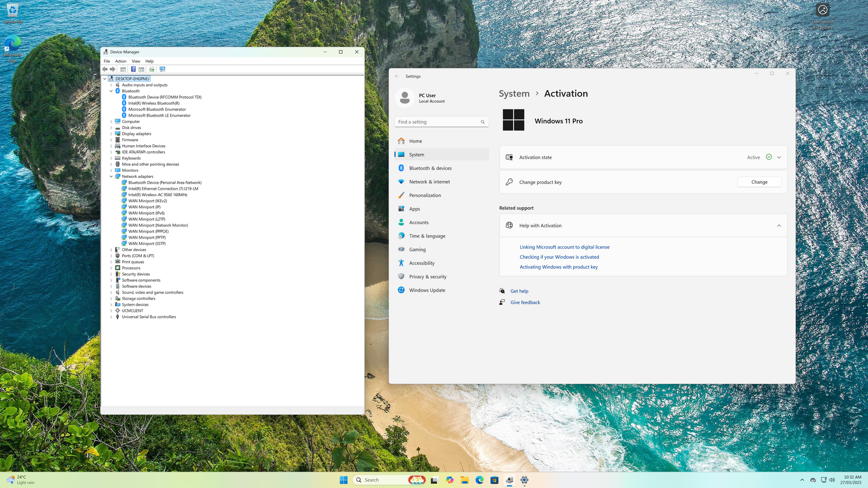Select WAN Miniport (PPPOE) entry
Viewport: 868px width, 488px height.
pyautogui.click(x=149, y=232)
